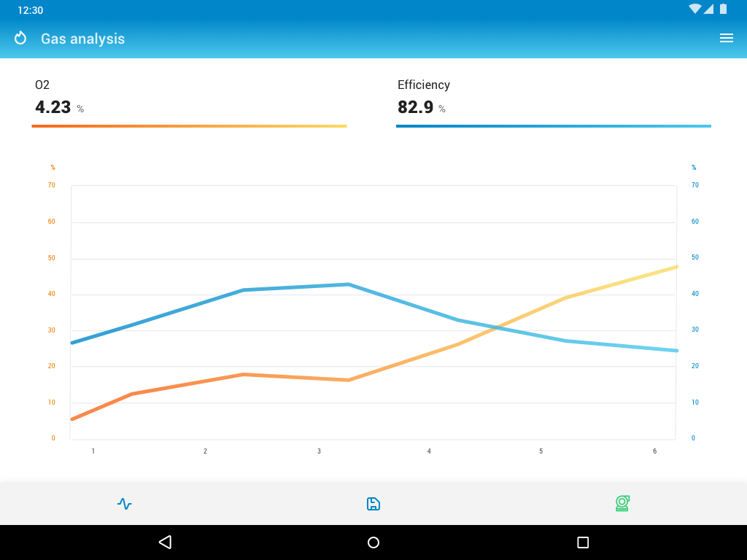Tap orange axis label 70
This screenshot has width=747, height=560.
click(52, 184)
